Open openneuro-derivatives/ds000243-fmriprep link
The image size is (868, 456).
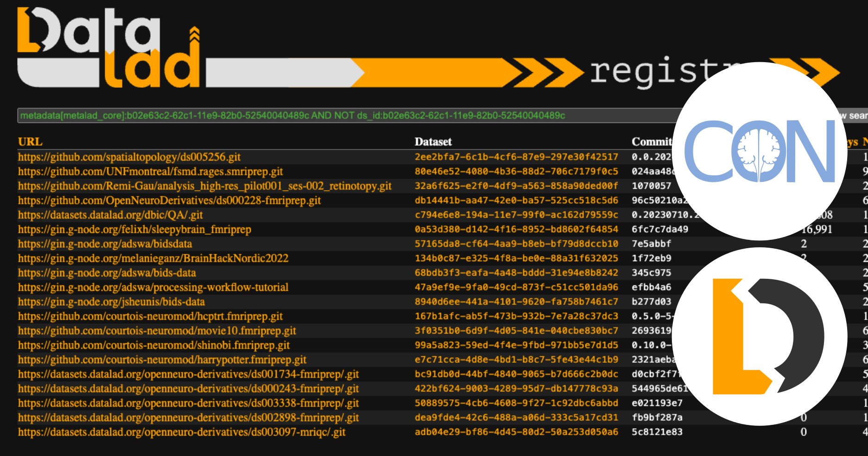(189, 388)
